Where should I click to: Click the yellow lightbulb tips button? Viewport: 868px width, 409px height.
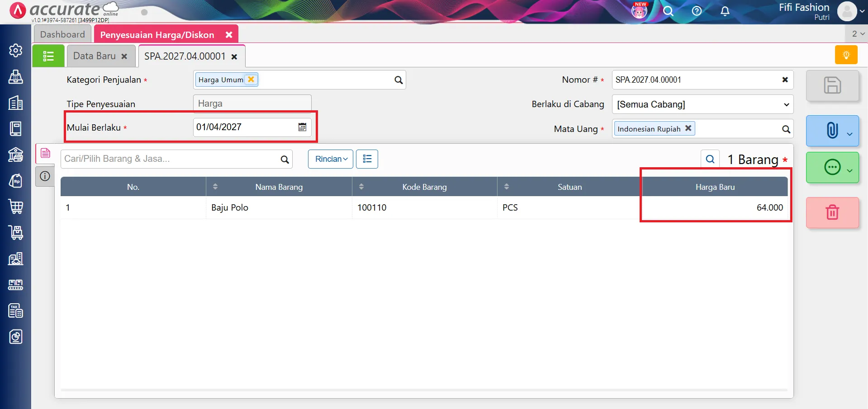click(x=846, y=55)
